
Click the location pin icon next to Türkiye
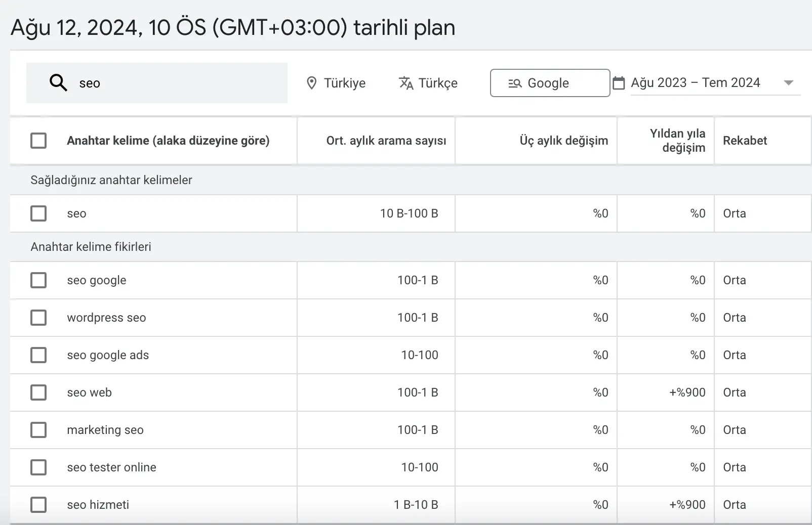click(312, 83)
